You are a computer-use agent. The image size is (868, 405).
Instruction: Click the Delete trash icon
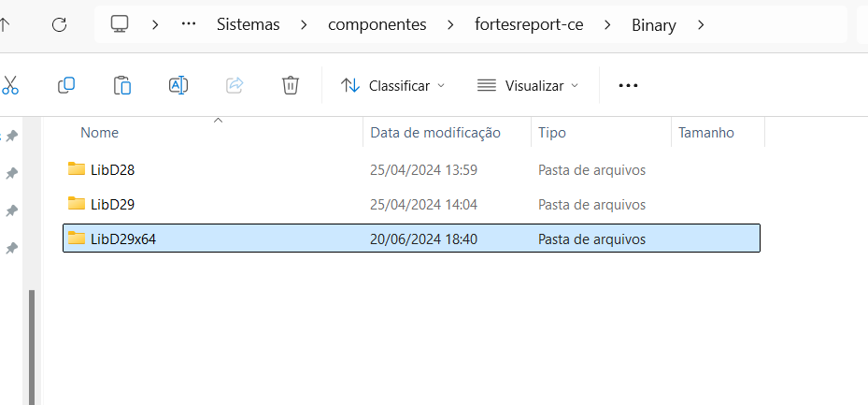click(291, 85)
